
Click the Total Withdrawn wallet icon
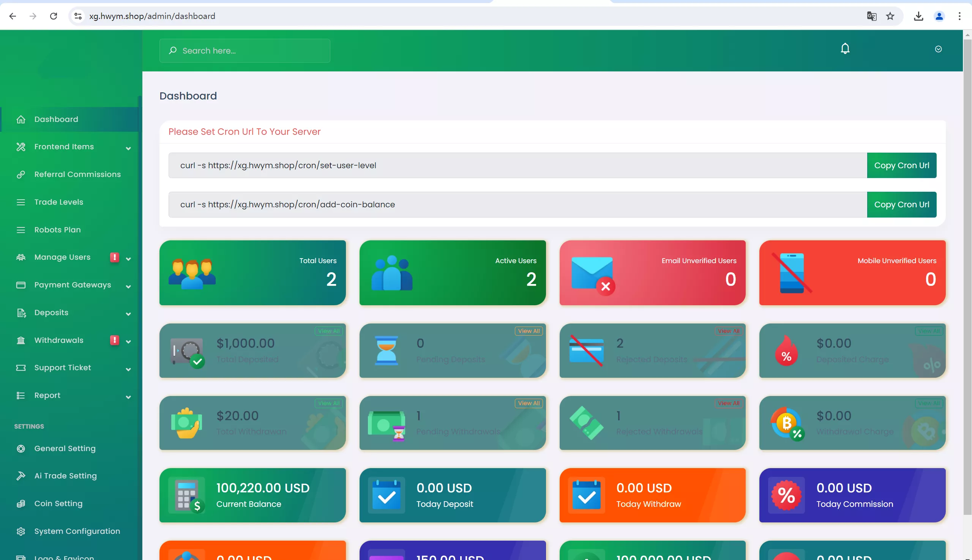(x=186, y=423)
